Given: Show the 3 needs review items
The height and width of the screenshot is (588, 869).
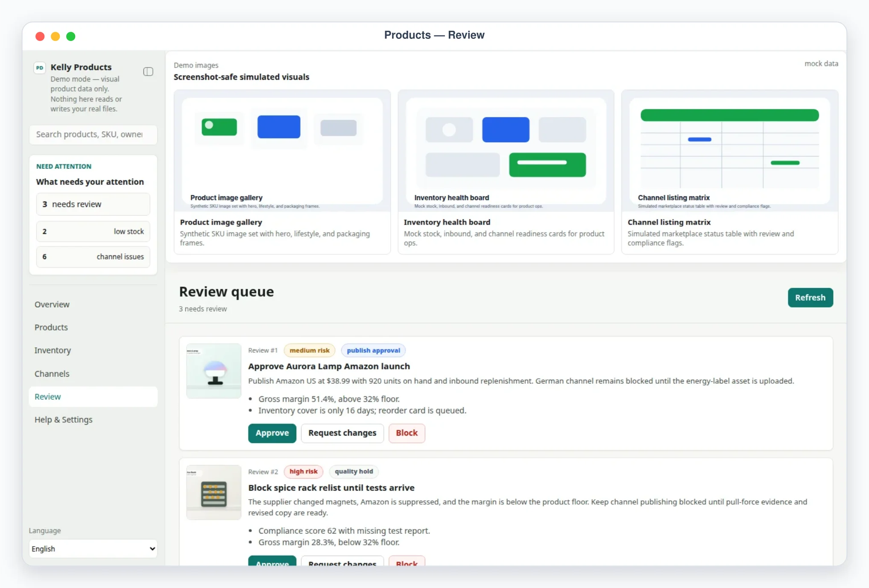Looking at the screenshot, I should pos(93,204).
